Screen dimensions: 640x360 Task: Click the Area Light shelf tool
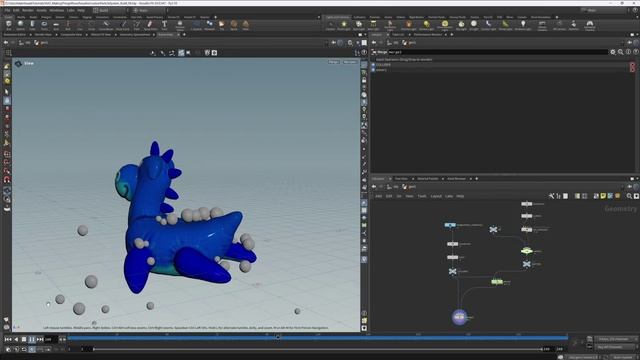point(373,25)
